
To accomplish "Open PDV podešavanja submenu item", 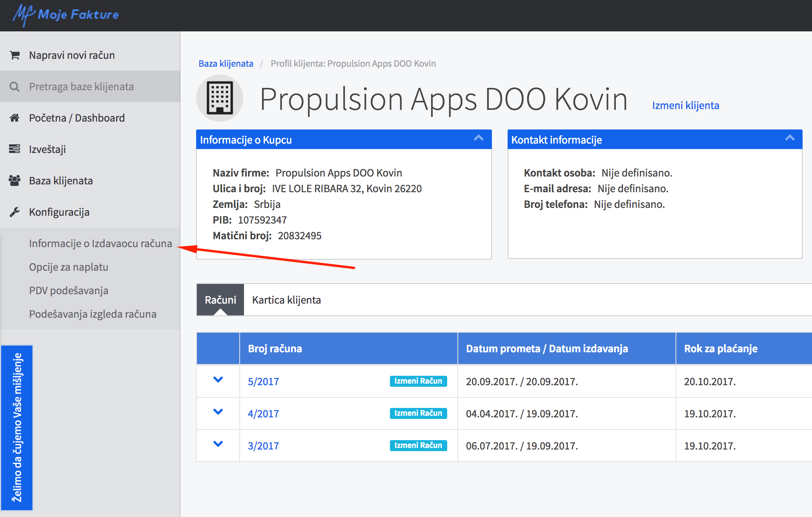I will [69, 291].
